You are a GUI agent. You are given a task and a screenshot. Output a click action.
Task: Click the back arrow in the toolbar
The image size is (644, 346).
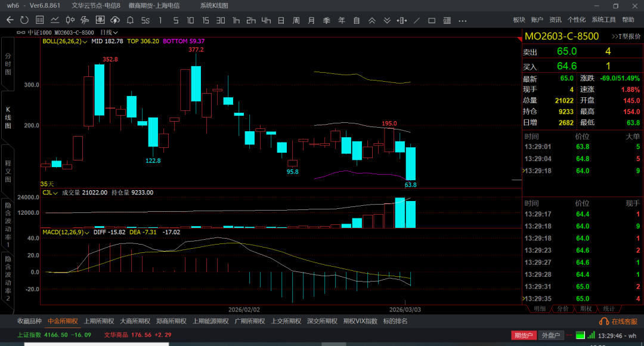pos(10,20)
